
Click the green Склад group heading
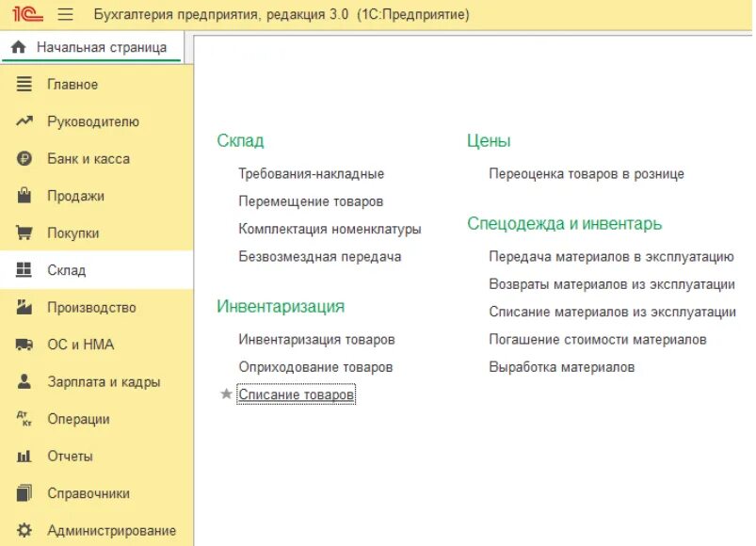click(240, 140)
